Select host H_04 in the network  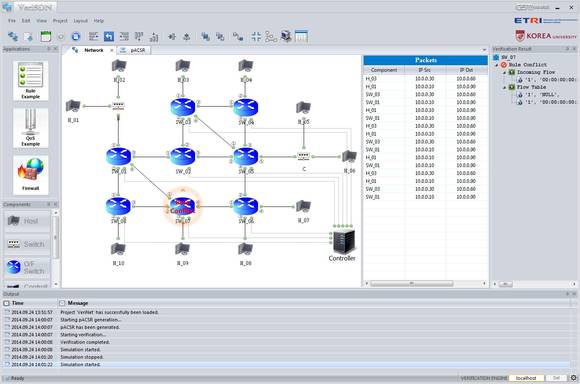pos(246,66)
